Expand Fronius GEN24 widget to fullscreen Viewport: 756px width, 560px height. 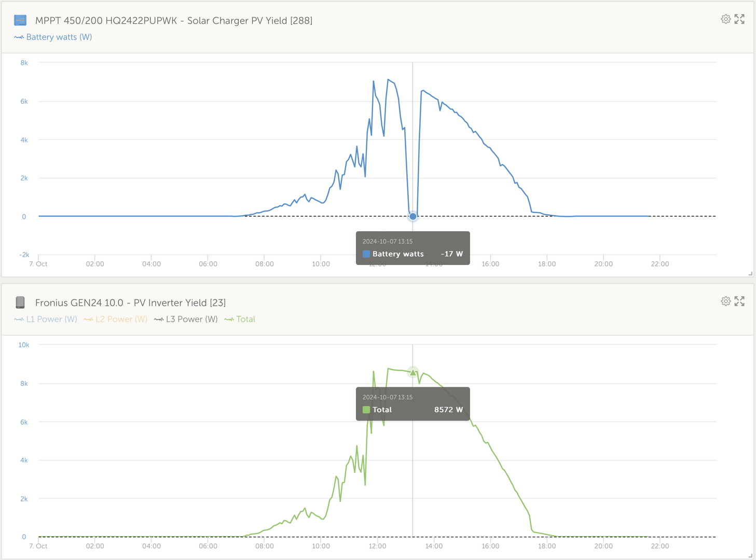tap(739, 301)
